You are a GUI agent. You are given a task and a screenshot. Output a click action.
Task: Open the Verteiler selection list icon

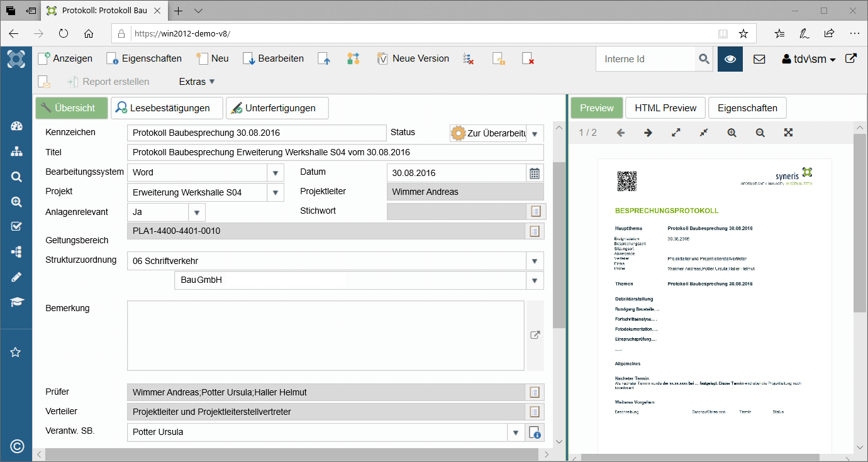tap(535, 412)
